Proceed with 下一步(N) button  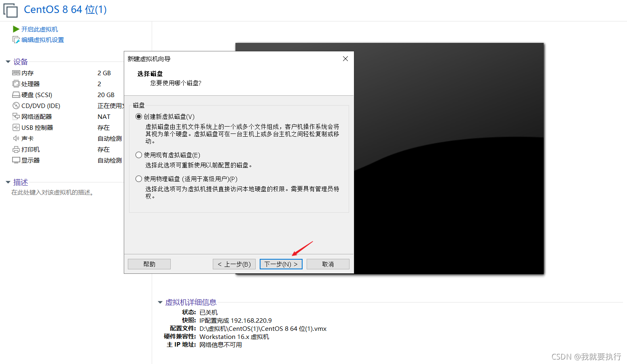tap(281, 264)
